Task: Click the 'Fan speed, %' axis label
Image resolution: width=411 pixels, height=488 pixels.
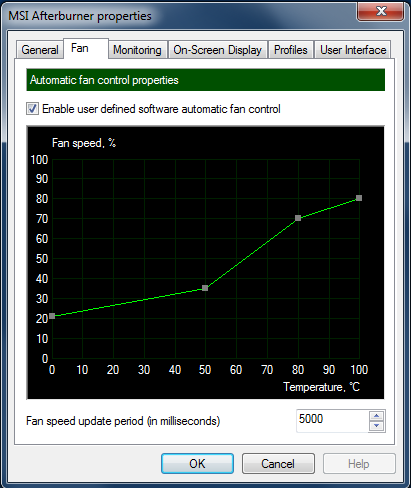Action: 84,143
